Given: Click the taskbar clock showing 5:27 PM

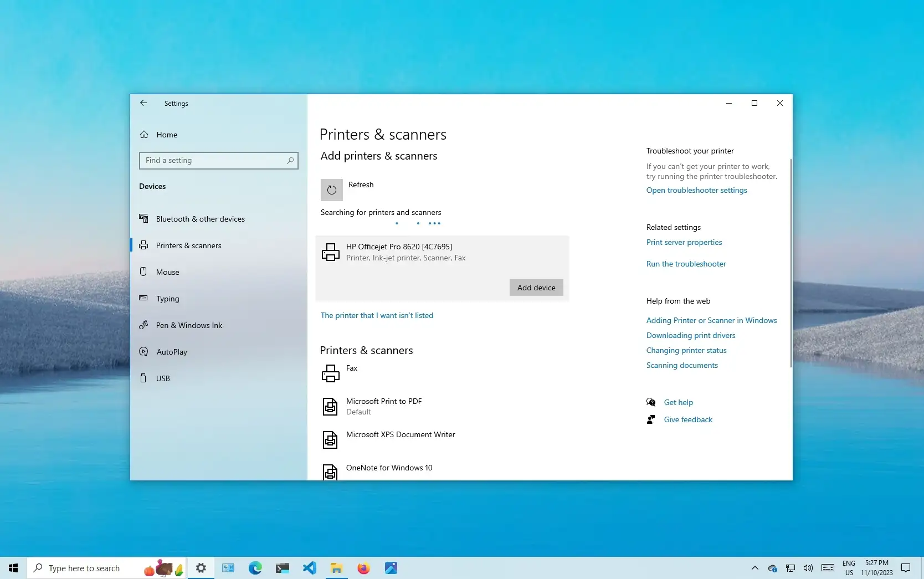Looking at the screenshot, I should click(x=877, y=568).
